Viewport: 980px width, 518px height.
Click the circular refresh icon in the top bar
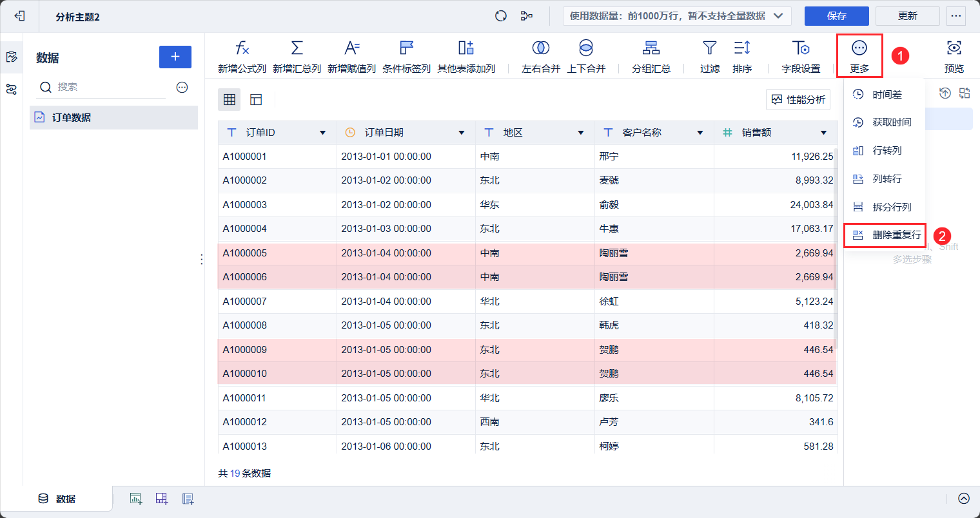pos(501,16)
